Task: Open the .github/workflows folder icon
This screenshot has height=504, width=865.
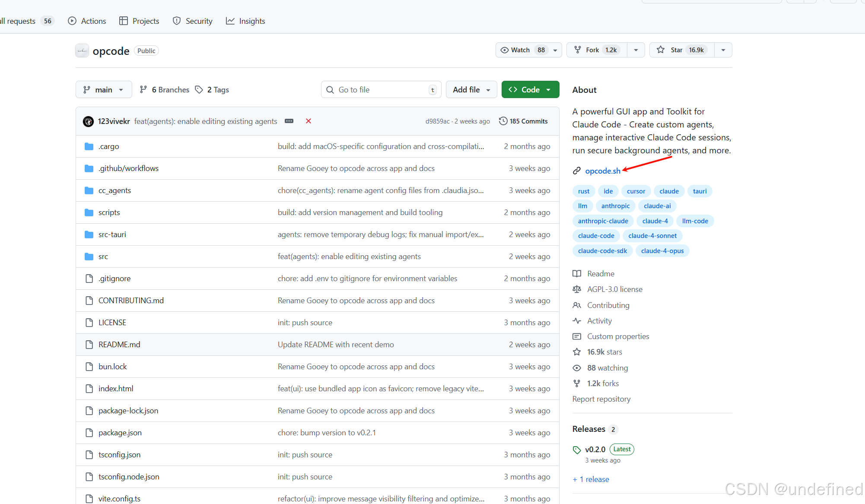Action: (x=89, y=168)
